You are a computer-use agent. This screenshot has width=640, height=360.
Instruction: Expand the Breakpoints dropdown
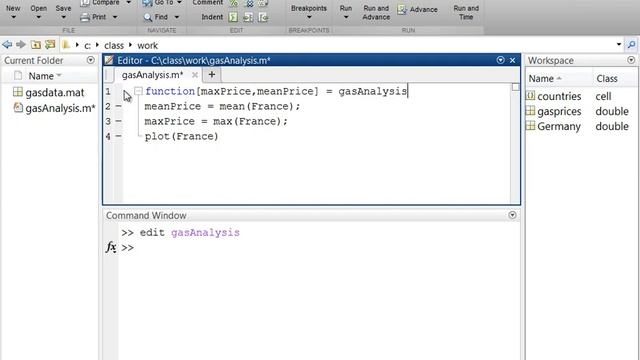(309, 17)
